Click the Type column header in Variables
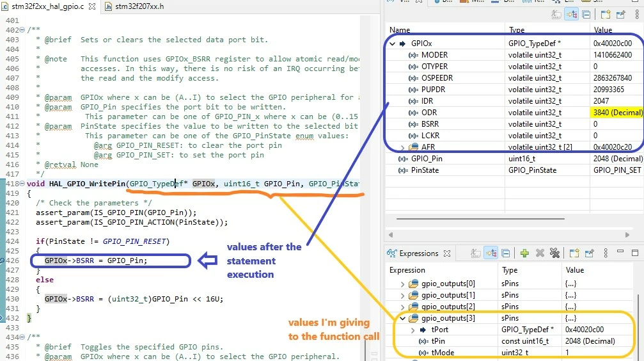The height and width of the screenshot is (361, 644). pos(517,30)
